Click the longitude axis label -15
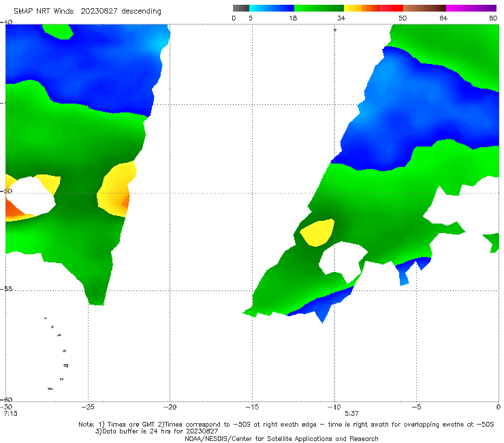504x443 pixels. click(252, 407)
